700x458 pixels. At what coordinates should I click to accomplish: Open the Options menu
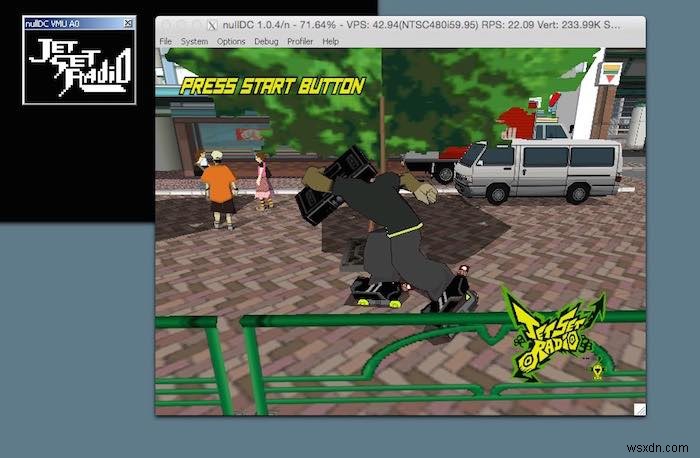[x=231, y=41]
